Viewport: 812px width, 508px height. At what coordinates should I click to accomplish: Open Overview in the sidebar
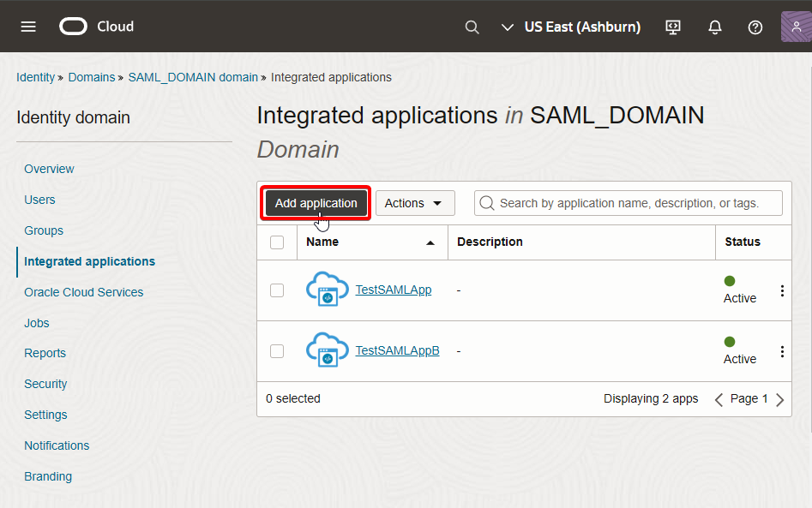(49, 169)
